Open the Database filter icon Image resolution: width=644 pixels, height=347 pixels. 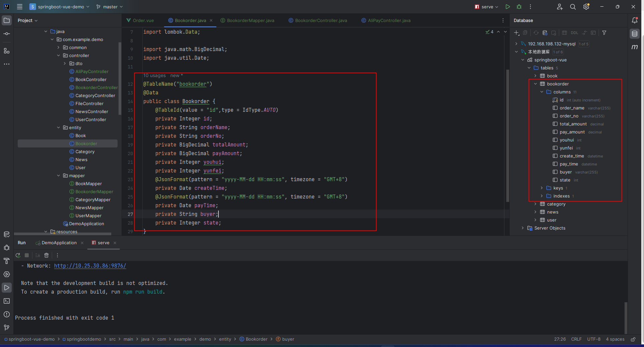point(604,33)
